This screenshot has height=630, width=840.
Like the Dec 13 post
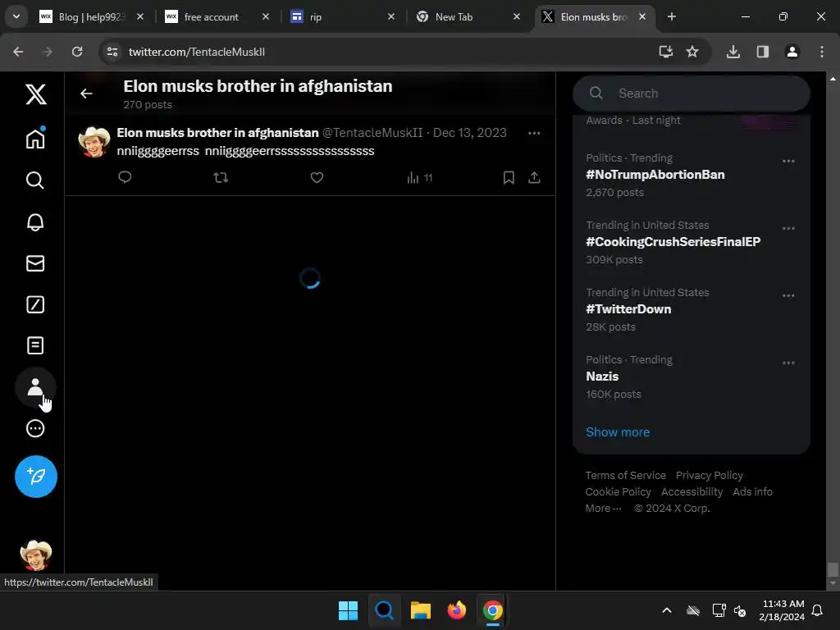pos(317,177)
